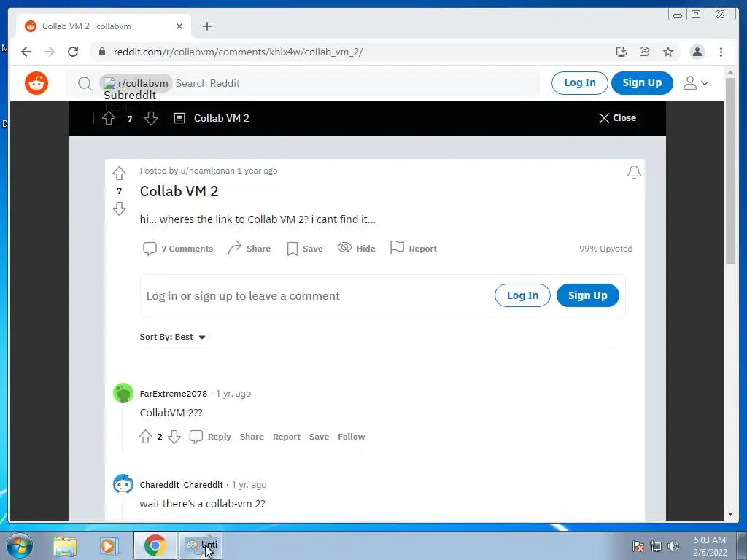Reply to FarExtreme2078's comment
The width and height of the screenshot is (747, 560).
tap(210, 437)
